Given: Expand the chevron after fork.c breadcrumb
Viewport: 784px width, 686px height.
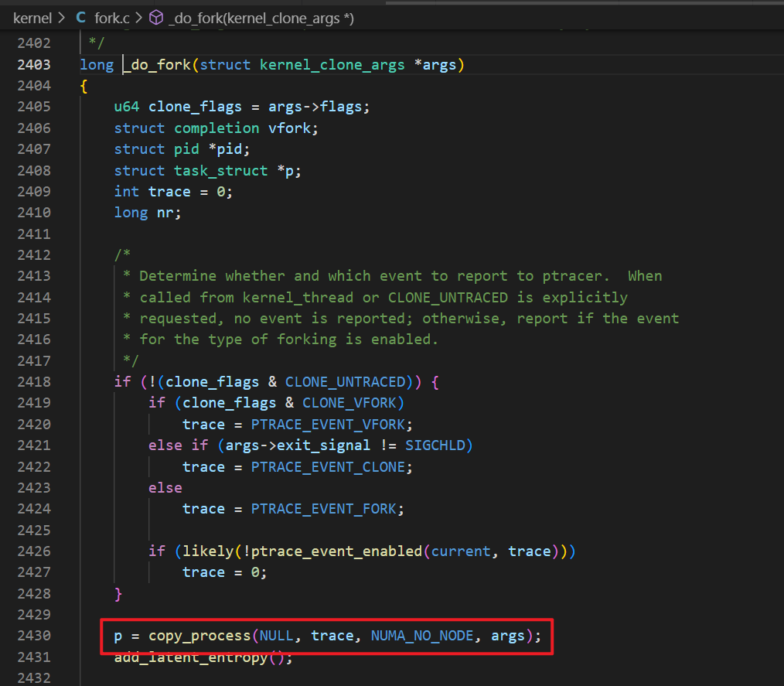Looking at the screenshot, I should click(139, 18).
